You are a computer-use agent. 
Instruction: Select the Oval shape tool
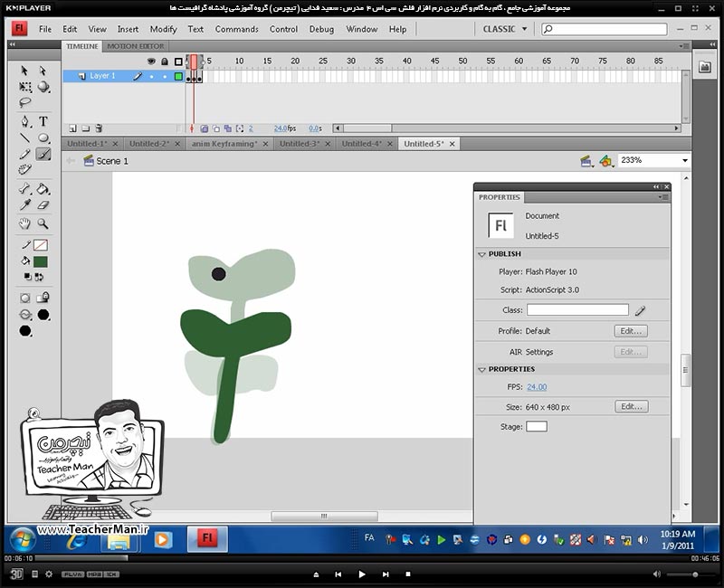43,138
